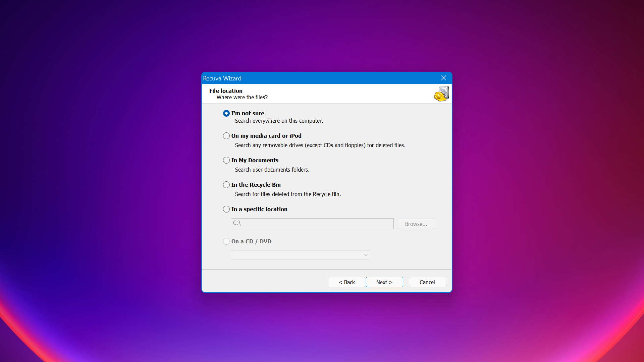The image size is (644, 362).
Task: Click the "File location" heading
Action: [x=226, y=91]
